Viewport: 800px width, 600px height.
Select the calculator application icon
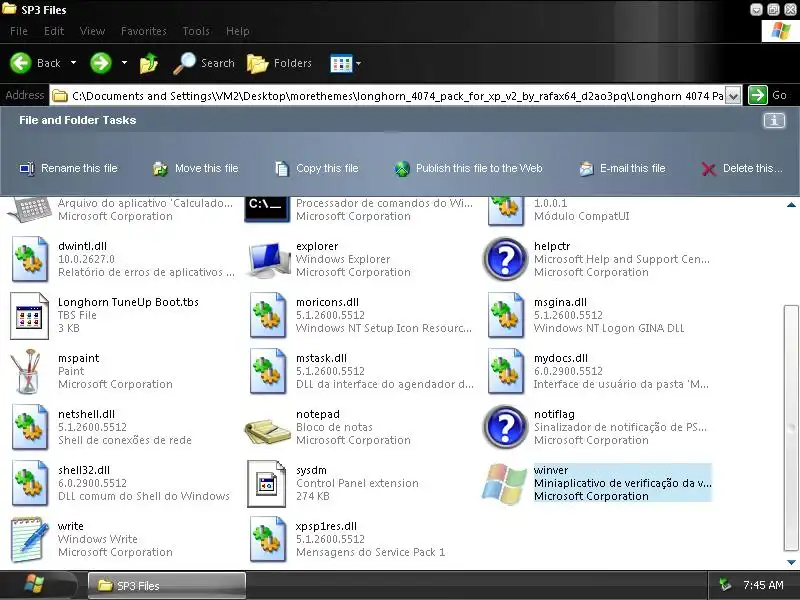click(x=30, y=210)
